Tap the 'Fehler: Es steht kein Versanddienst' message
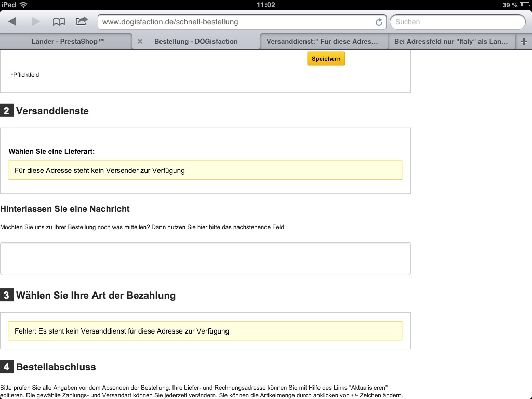 (205, 331)
